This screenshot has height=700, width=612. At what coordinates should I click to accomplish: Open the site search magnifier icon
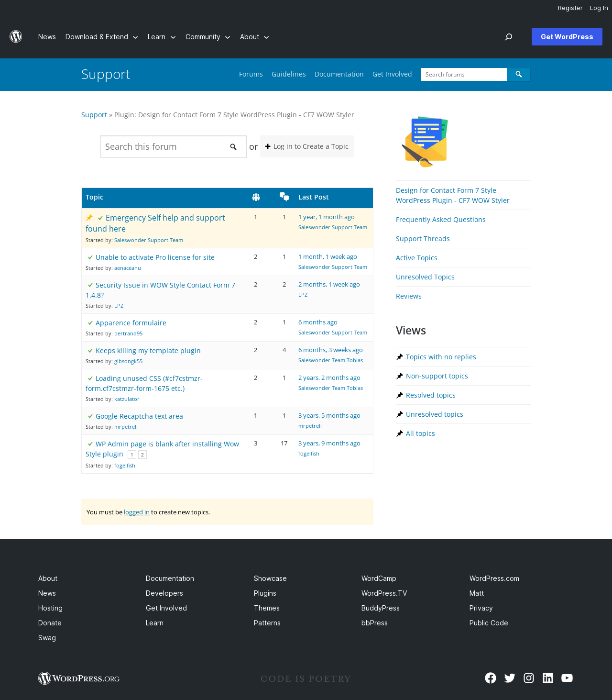pos(509,37)
